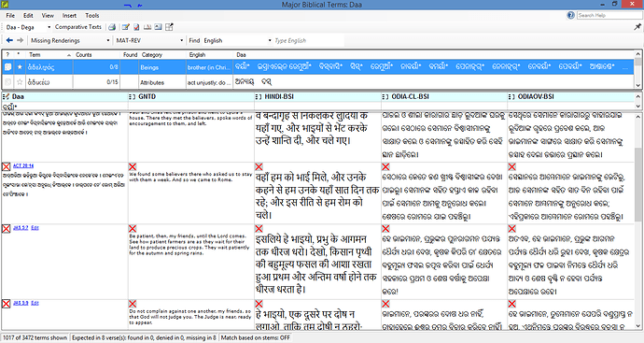This screenshot has height=343, width=644.
Task: Click the note icon in the Attributes row
Action: [7, 82]
